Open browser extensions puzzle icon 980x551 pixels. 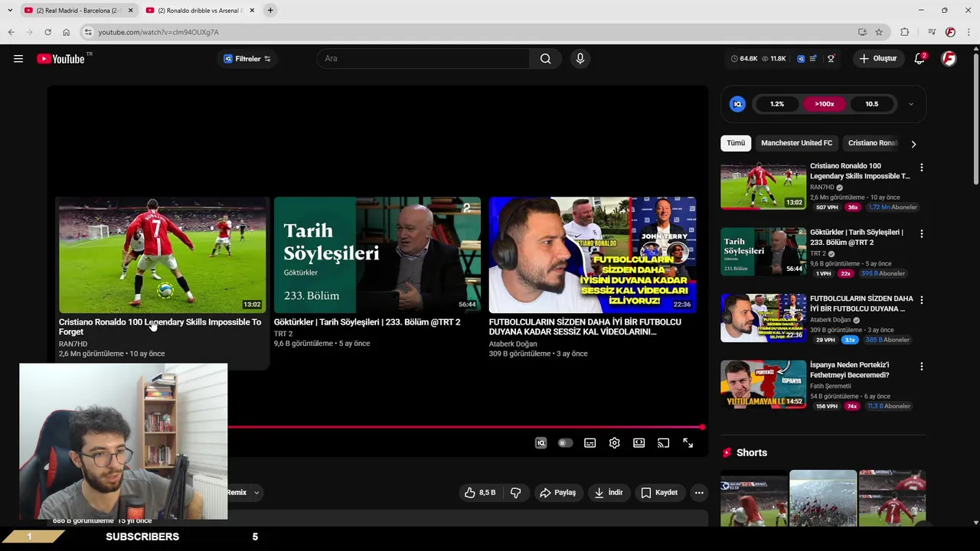[904, 32]
